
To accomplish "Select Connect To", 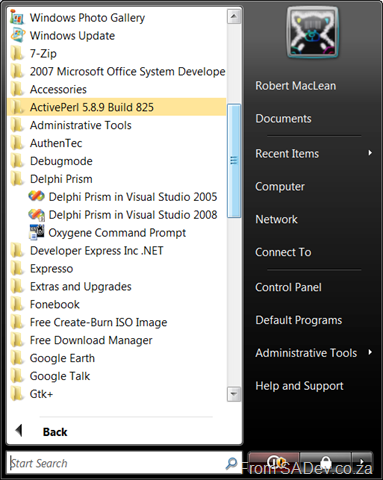I will click(x=283, y=252).
